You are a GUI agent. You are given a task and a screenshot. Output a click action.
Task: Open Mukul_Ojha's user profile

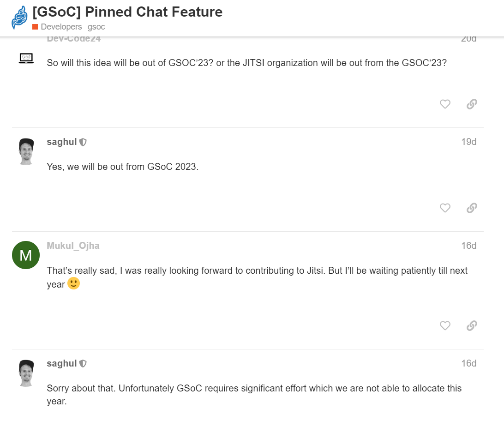72,246
